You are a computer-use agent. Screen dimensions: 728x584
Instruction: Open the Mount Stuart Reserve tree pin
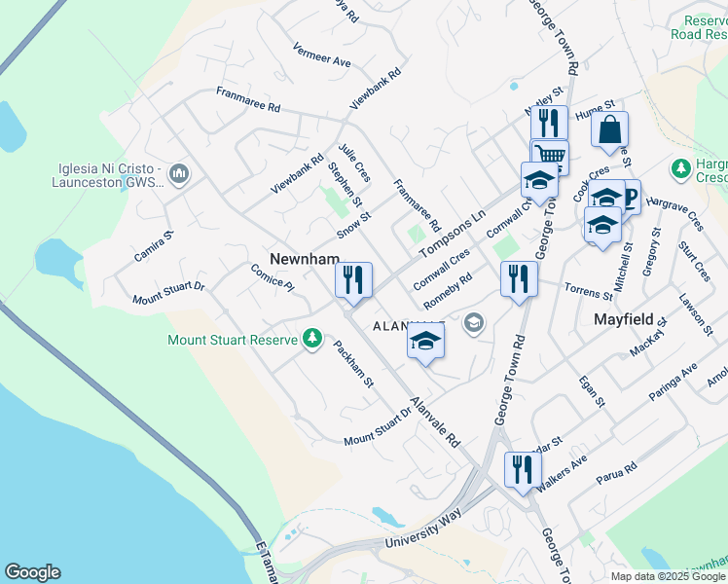coord(312,339)
